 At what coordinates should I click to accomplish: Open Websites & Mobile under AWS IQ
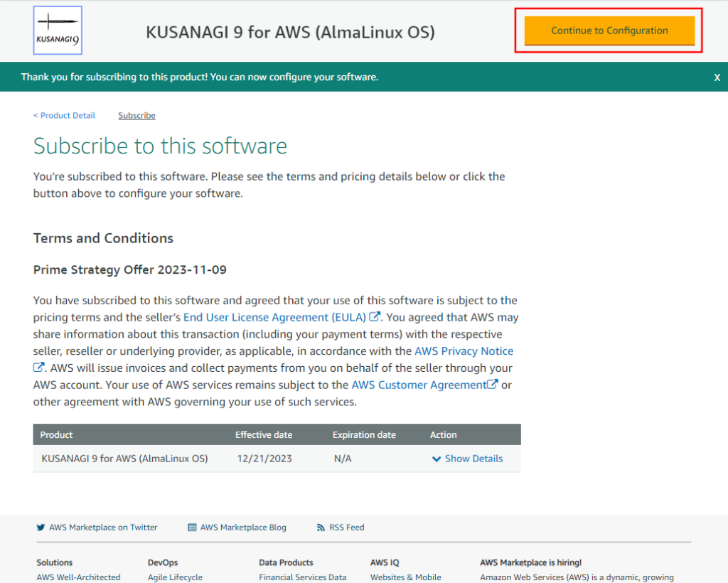click(406, 577)
